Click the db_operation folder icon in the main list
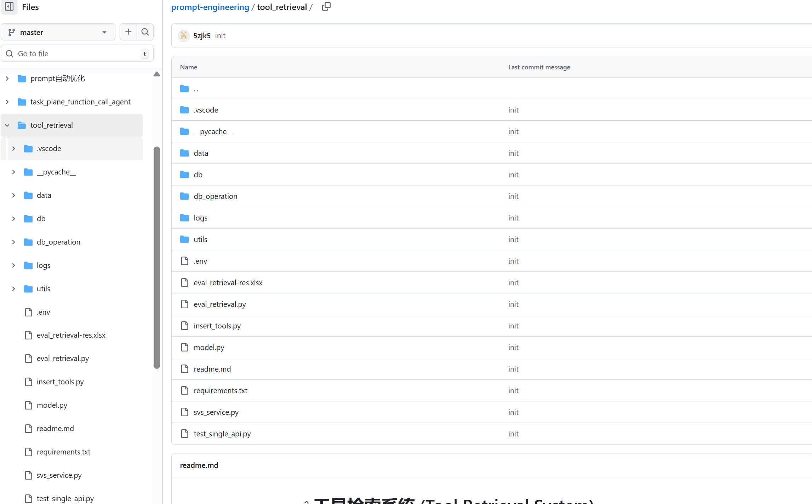 184,196
